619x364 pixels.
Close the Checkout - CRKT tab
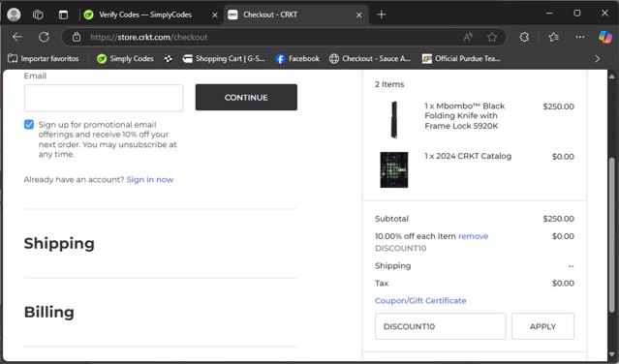coord(358,15)
